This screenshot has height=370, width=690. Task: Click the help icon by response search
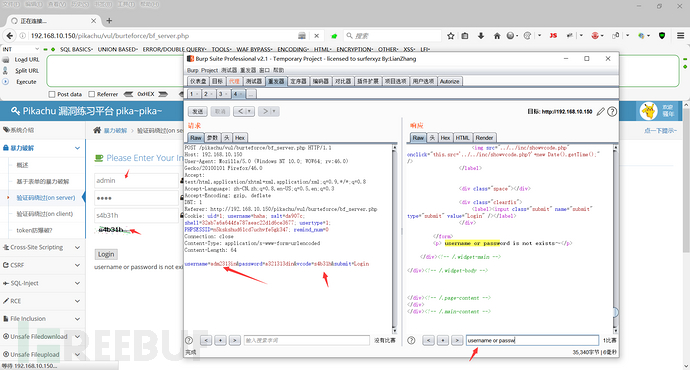click(x=411, y=340)
